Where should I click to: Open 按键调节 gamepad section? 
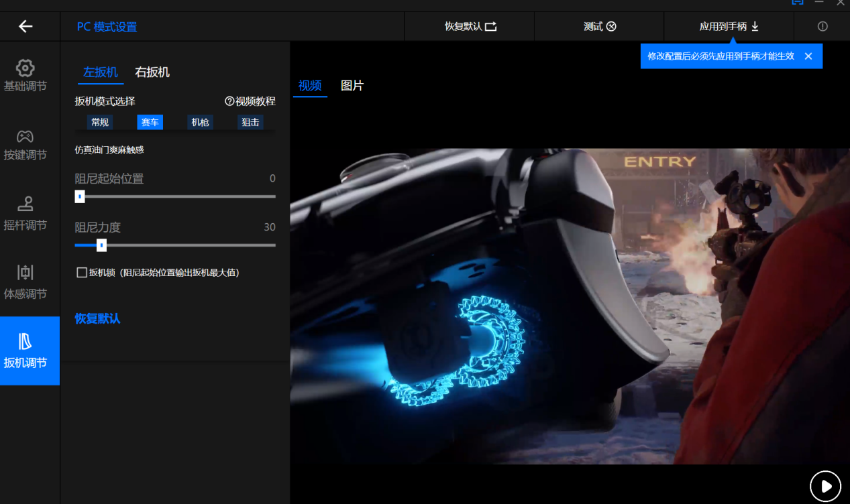click(25, 145)
